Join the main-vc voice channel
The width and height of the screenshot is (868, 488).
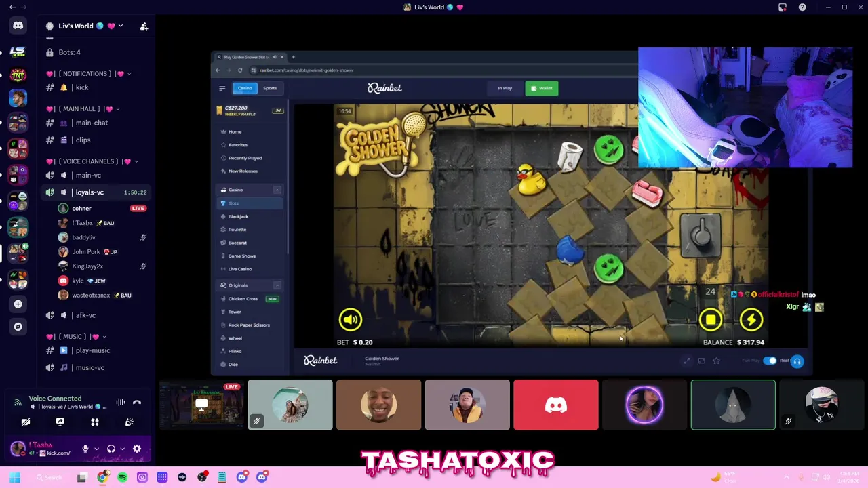95,175
